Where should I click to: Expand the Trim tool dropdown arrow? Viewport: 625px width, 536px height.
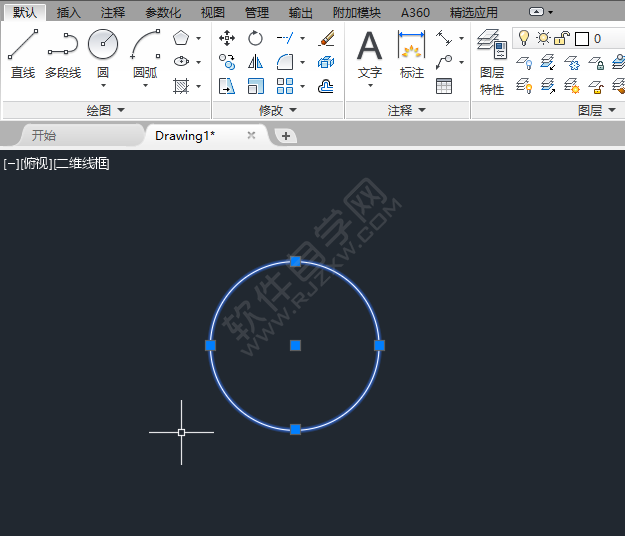pyautogui.click(x=303, y=38)
